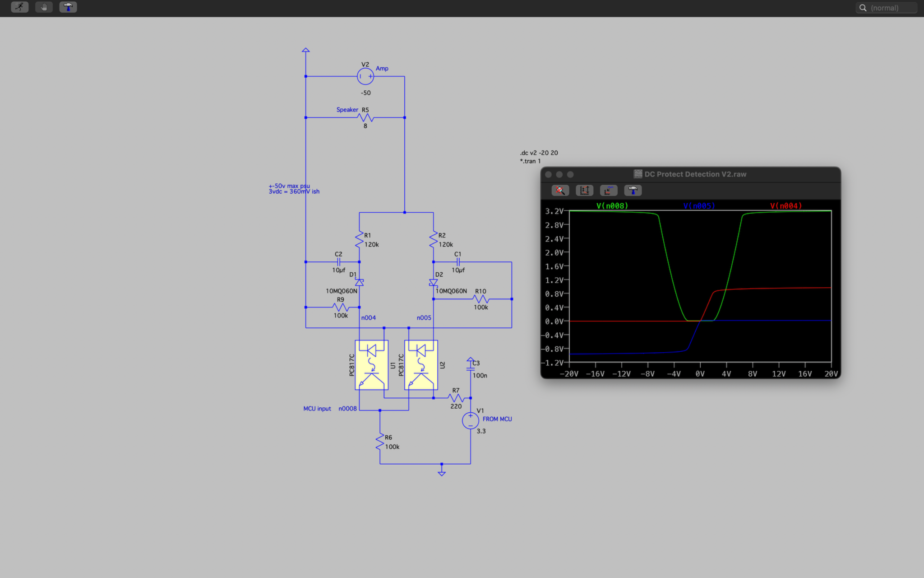Click the -1.2V vertical axis label

point(553,363)
